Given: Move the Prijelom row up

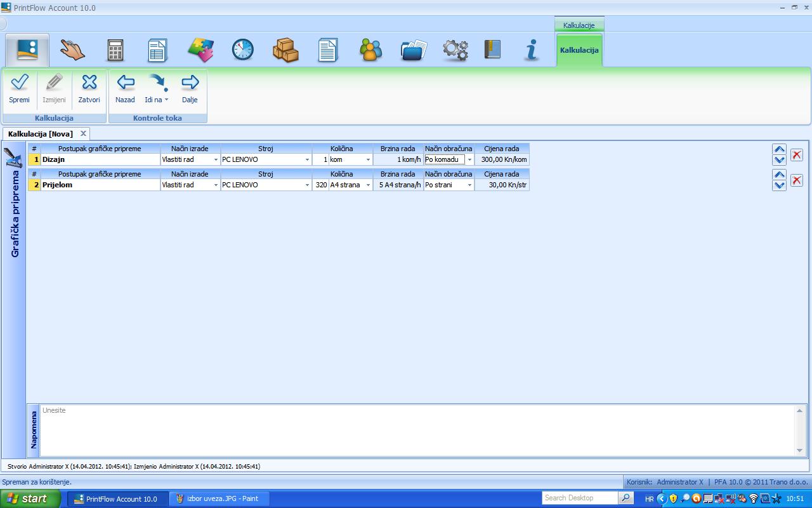Looking at the screenshot, I should pyautogui.click(x=780, y=175).
